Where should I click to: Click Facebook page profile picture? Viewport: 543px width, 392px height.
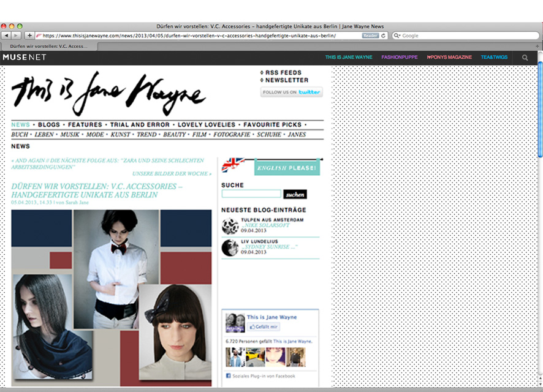(235, 323)
